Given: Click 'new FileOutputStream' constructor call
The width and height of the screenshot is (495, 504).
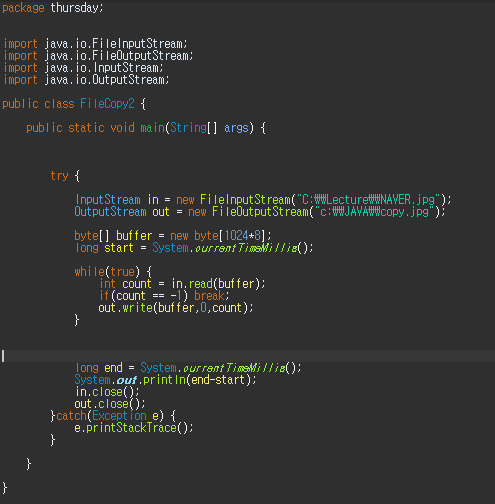Looking at the screenshot, I should [x=249, y=212].
